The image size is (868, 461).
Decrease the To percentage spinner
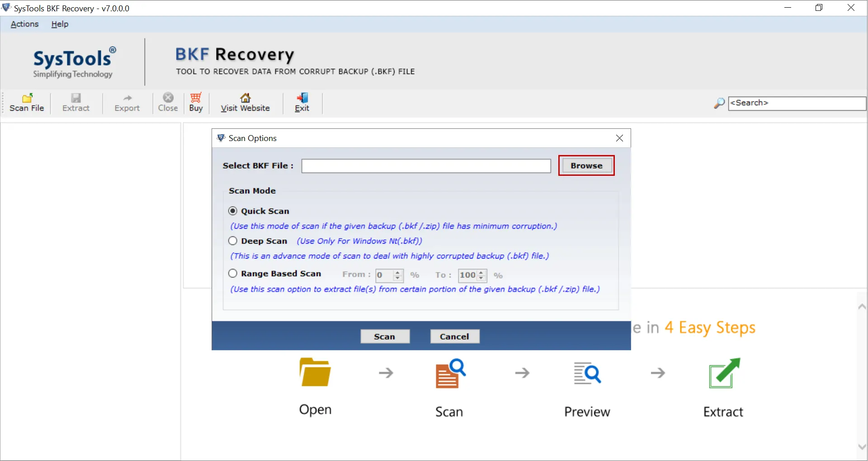(481, 278)
